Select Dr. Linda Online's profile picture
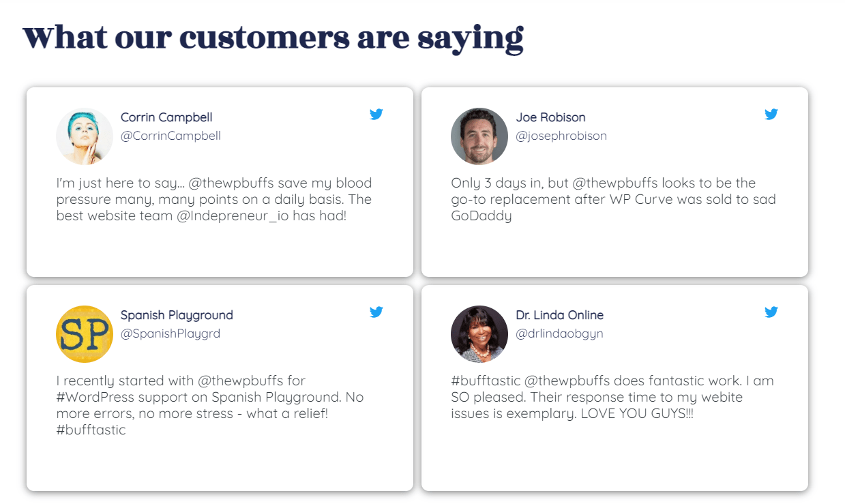 pos(479,334)
